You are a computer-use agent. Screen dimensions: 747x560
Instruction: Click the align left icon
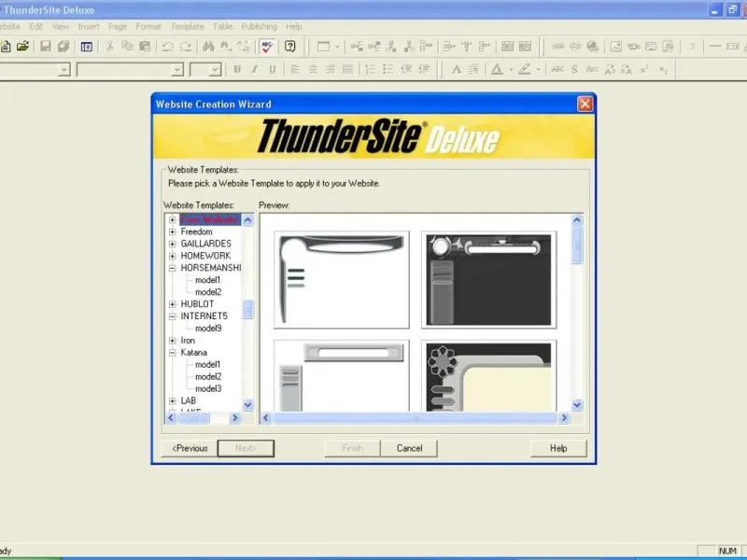tap(295, 69)
